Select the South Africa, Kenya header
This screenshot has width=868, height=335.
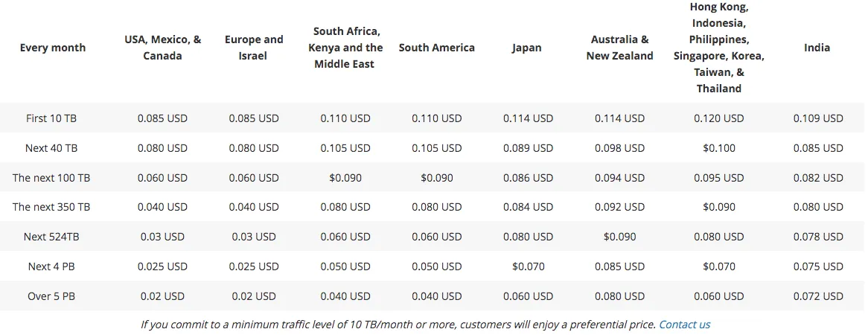click(348, 47)
